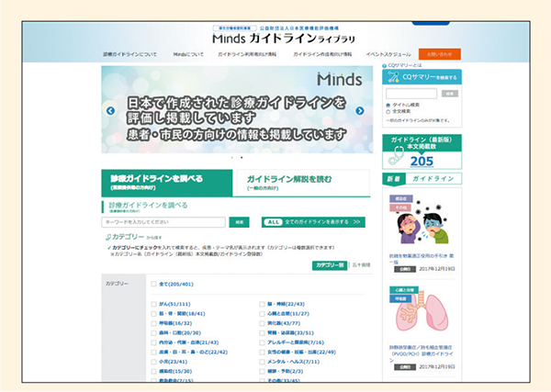
Task: Click the second banner slide indicator dot
Action: click(242, 158)
